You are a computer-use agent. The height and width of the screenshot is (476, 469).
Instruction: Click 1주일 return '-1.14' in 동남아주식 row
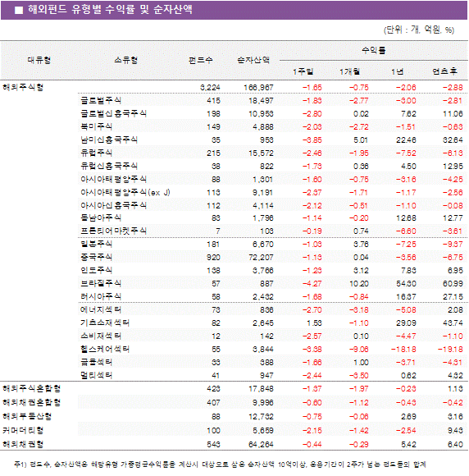312,218
